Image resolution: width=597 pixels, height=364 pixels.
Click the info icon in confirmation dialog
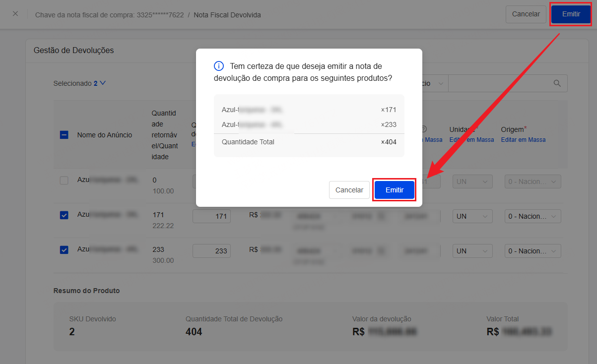218,66
